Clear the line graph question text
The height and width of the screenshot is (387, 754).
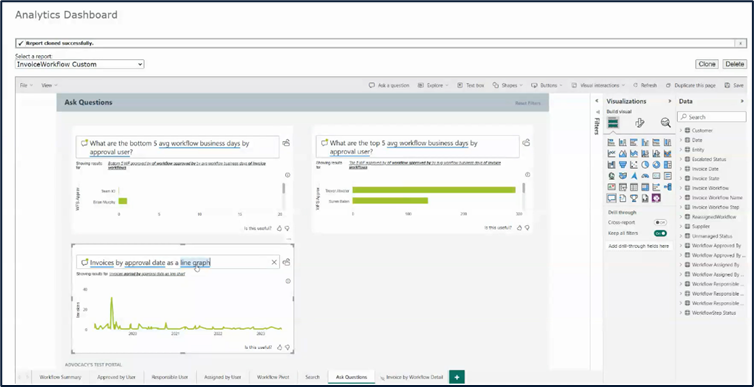tap(274, 262)
